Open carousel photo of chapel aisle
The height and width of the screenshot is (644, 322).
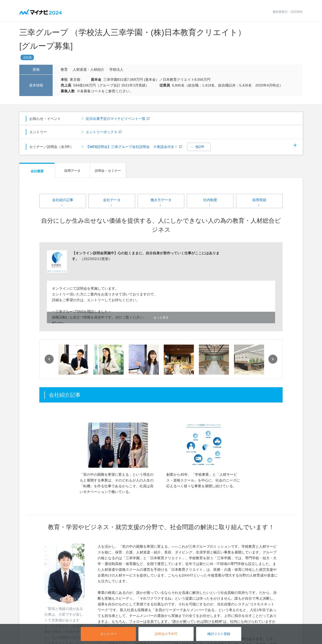214,360
